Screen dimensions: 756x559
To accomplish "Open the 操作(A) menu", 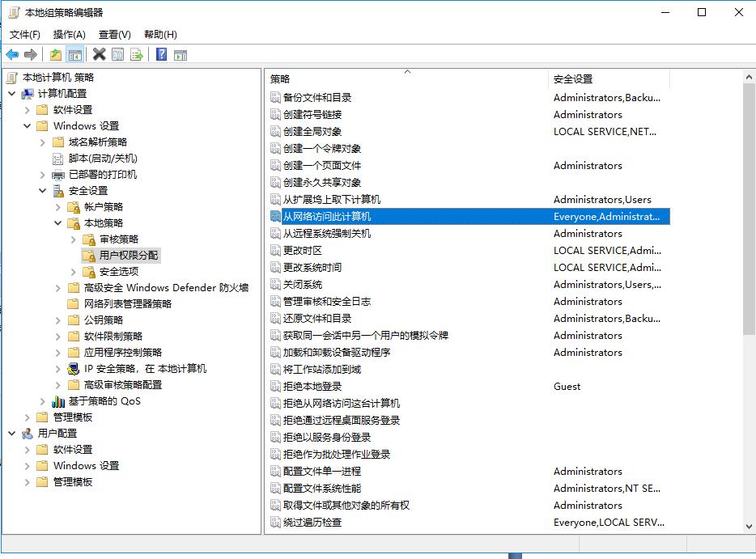I will [x=69, y=34].
